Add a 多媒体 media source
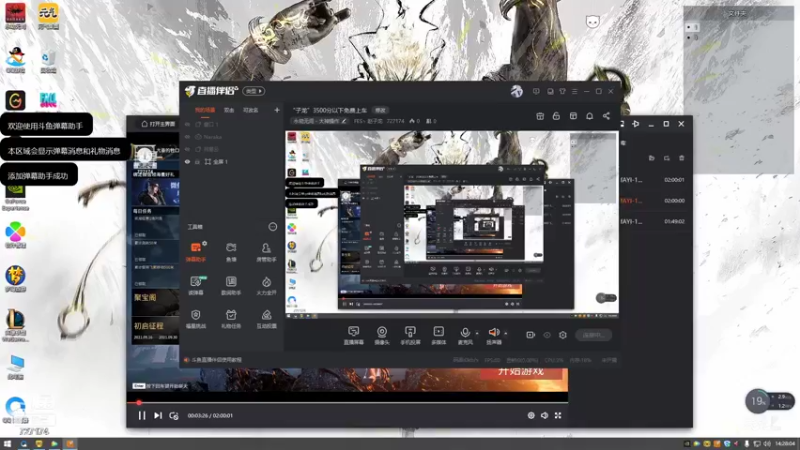This screenshot has height=450, width=800. (x=438, y=335)
